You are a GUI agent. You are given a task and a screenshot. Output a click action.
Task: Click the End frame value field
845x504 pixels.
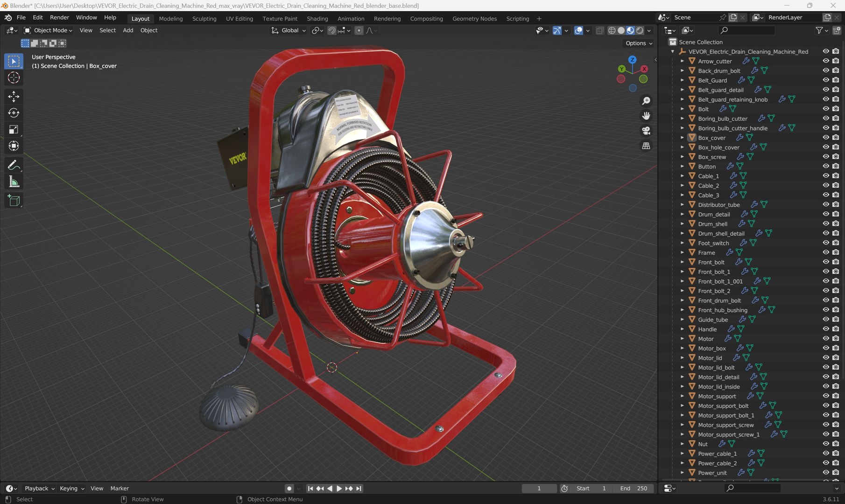(634, 489)
